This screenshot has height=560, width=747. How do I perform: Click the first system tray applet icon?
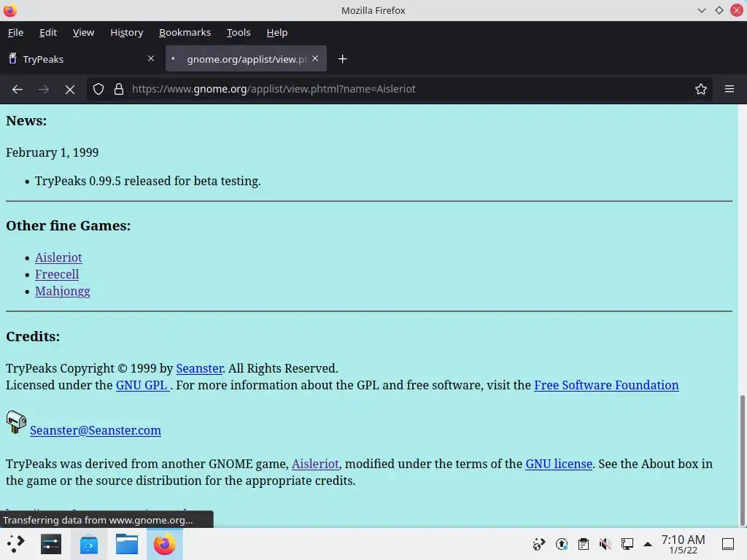539,544
